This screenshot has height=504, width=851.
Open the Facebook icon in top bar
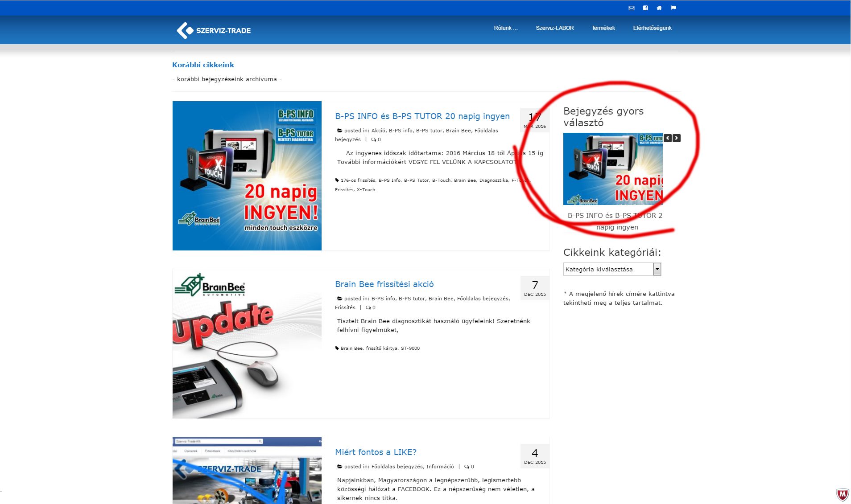[x=645, y=8]
